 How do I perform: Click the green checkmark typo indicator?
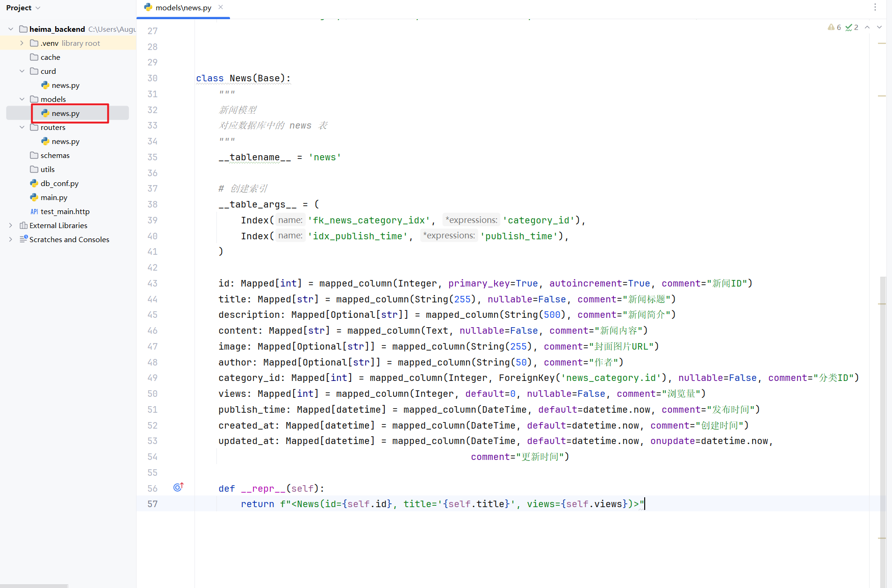pos(851,28)
